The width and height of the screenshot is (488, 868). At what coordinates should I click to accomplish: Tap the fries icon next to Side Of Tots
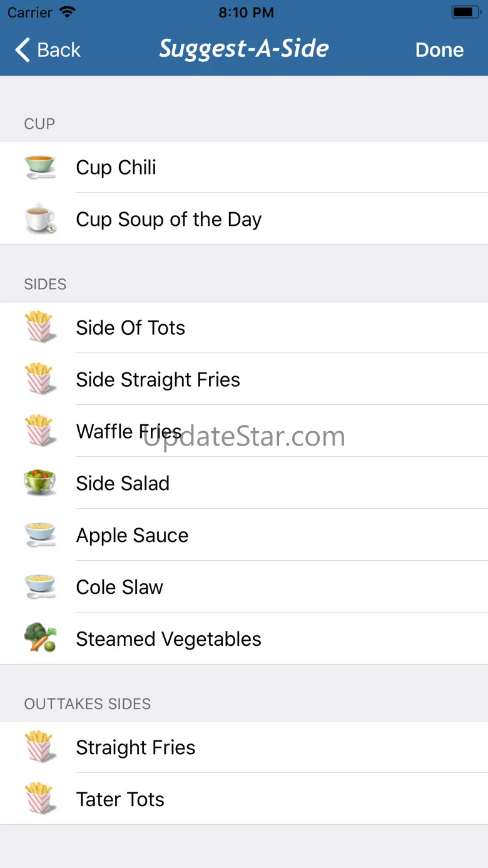[40, 327]
